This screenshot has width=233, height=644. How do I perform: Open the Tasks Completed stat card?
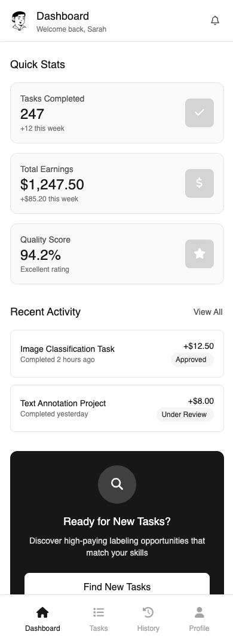tap(117, 113)
